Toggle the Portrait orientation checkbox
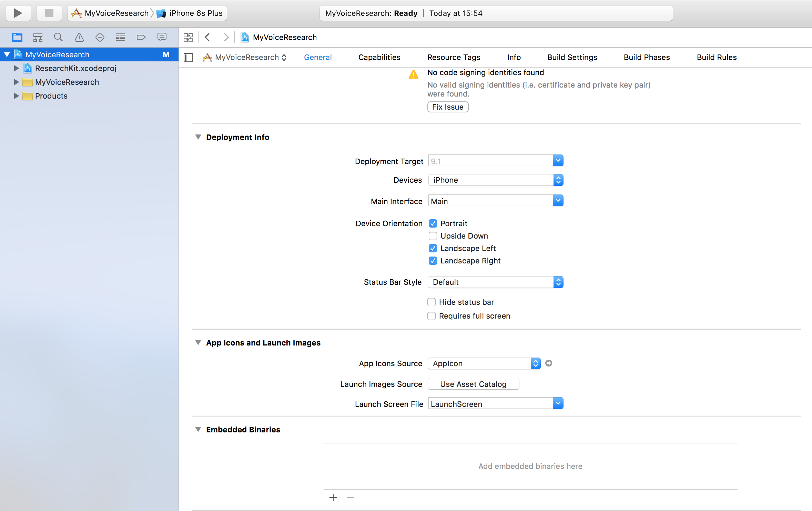This screenshot has width=812, height=511. [433, 223]
